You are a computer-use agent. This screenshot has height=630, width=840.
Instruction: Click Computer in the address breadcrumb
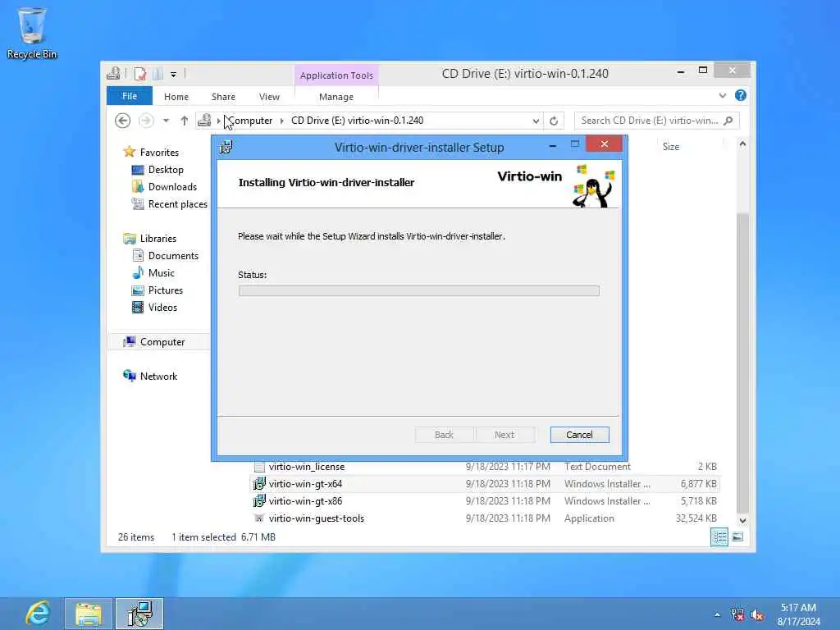coord(251,121)
